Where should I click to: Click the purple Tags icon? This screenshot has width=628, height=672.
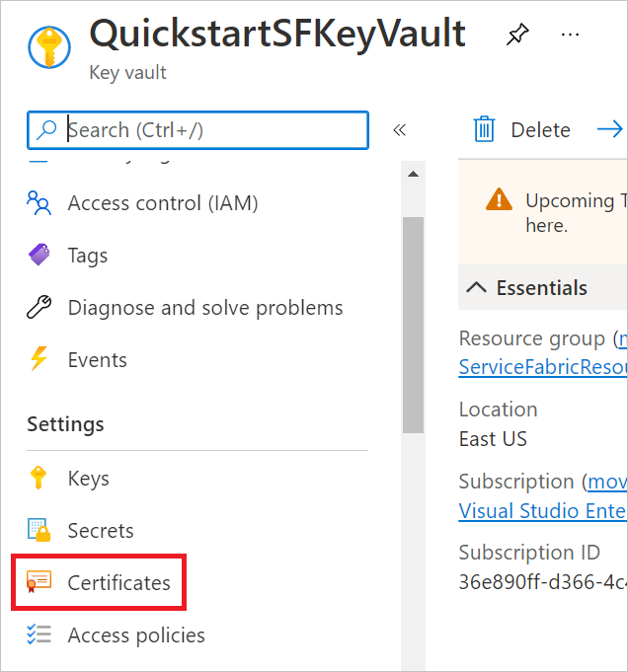coord(39,255)
